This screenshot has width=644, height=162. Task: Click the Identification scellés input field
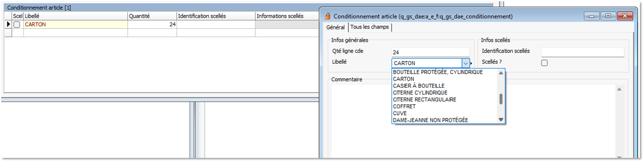[x=582, y=52]
